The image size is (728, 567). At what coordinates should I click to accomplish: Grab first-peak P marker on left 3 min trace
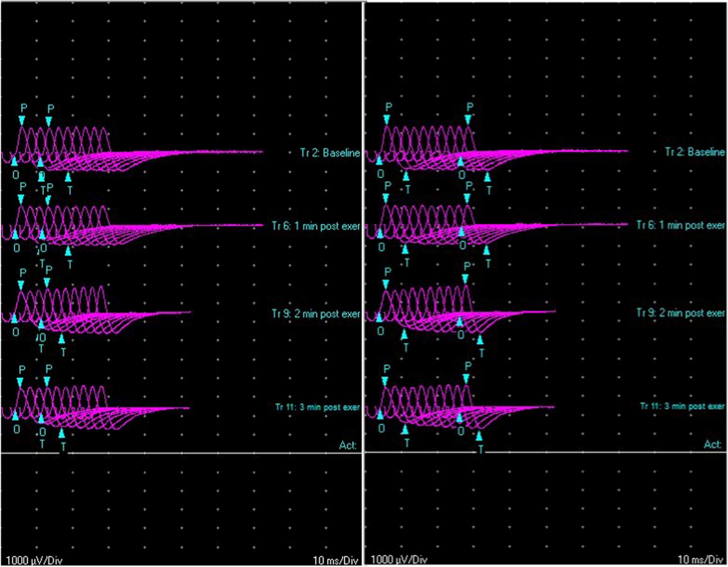[20, 382]
